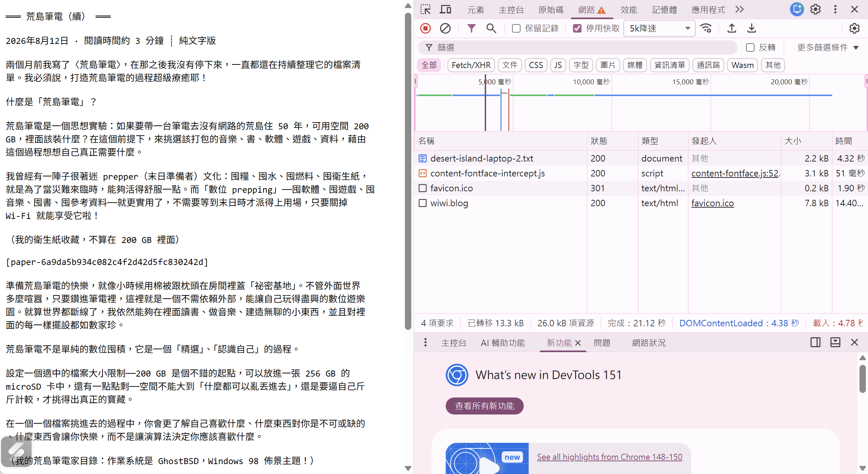
Task: Toggle the device toolbar icon
Action: (445, 10)
